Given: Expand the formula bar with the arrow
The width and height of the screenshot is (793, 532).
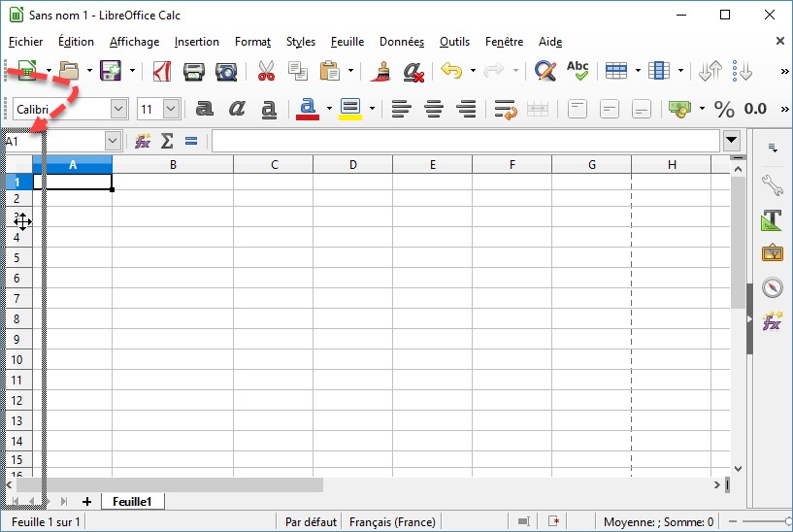Looking at the screenshot, I should (732, 141).
